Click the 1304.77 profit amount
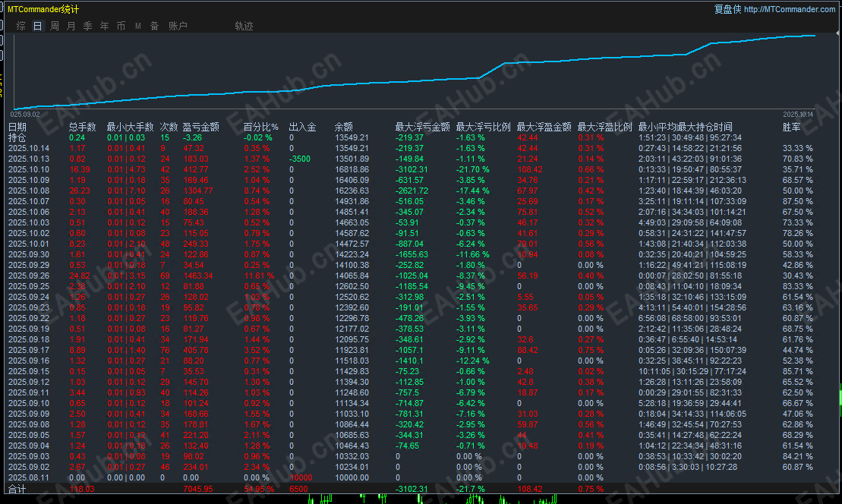The width and height of the screenshot is (842, 504). click(197, 191)
